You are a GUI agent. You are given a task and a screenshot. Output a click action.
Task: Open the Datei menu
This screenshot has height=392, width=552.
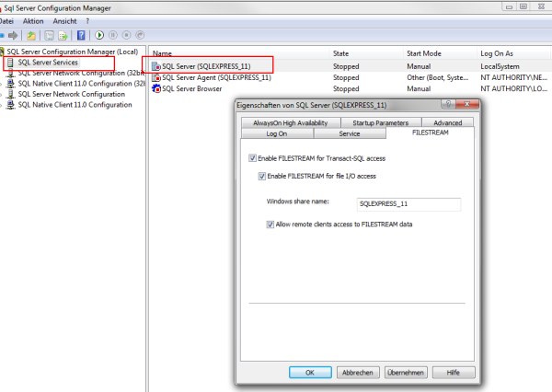pos(6,21)
